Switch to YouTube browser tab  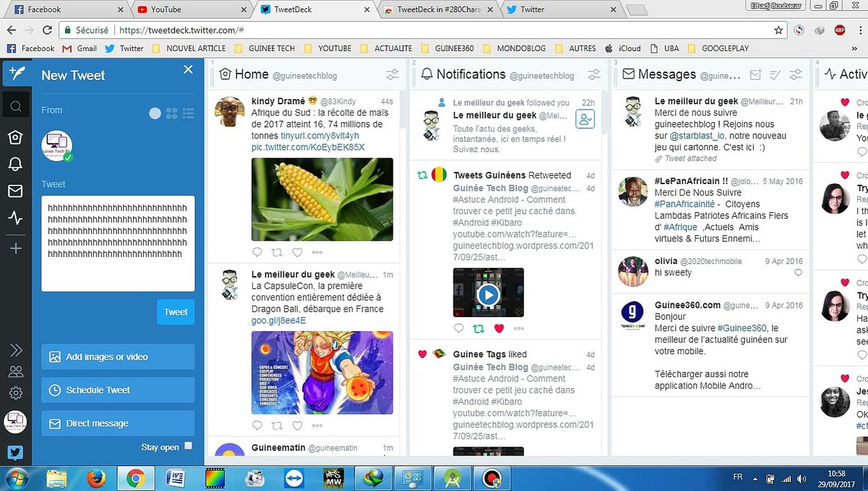[x=191, y=10]
